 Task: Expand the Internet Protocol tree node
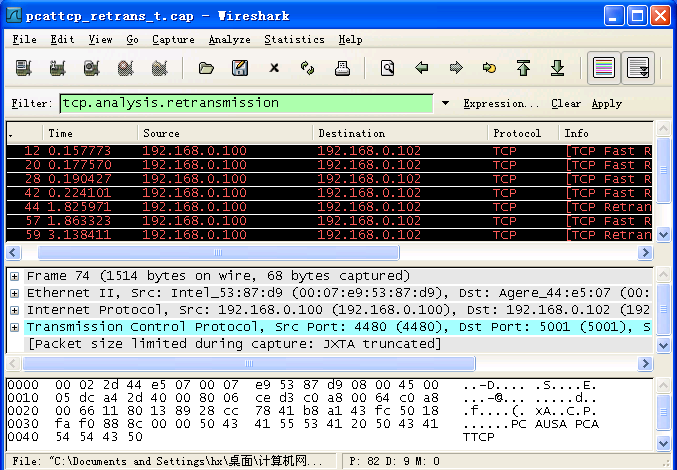[14, 310]
